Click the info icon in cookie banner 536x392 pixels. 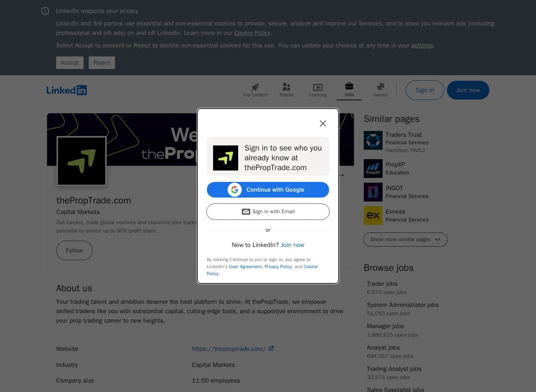pos(45,11)
